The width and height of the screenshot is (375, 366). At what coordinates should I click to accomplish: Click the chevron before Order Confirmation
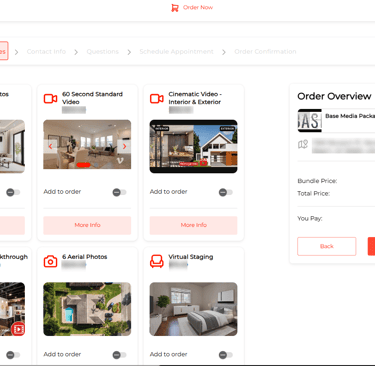click(224, 52)
